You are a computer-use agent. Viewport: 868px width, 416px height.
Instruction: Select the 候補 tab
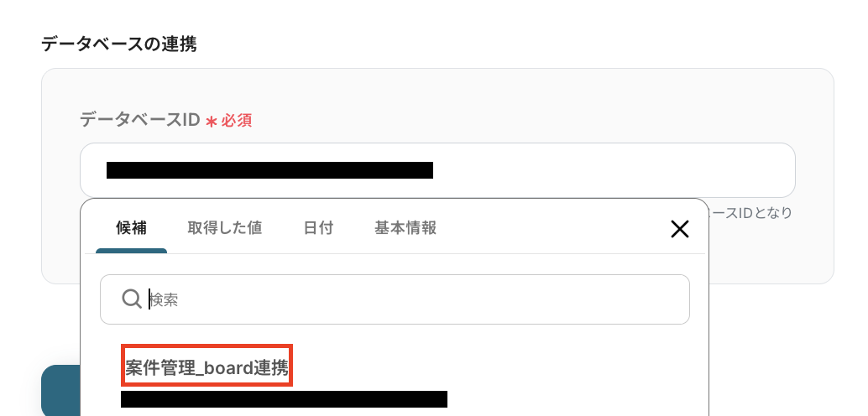coord(131,227)
